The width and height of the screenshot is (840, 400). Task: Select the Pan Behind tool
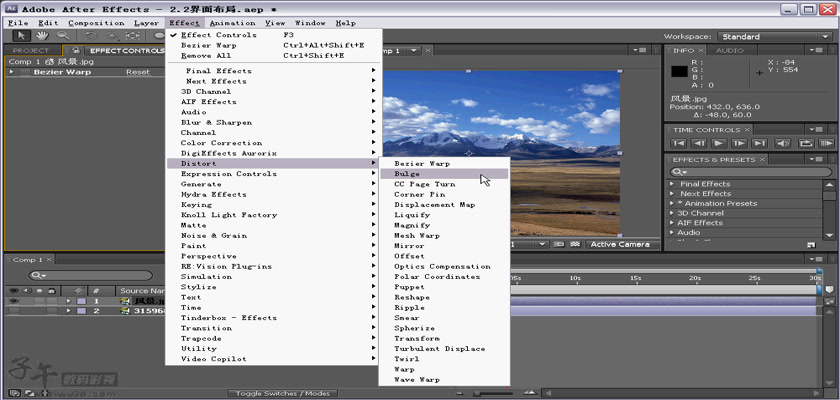tap(133, 36)
